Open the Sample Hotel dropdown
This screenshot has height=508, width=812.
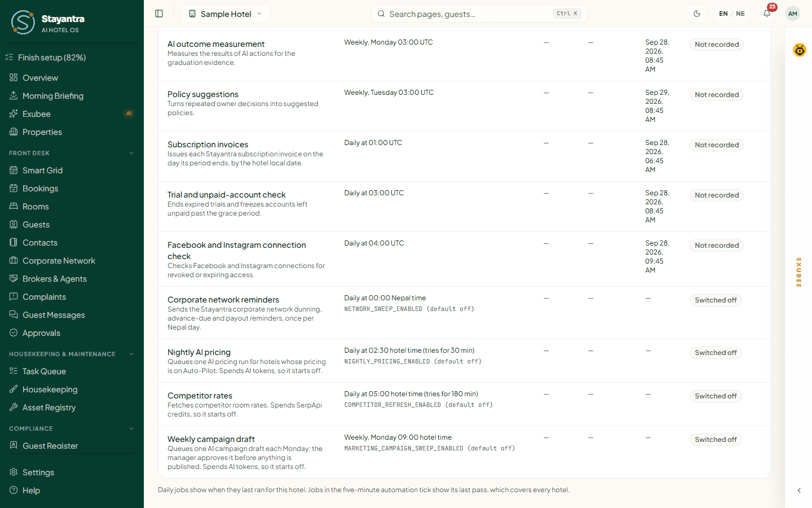(x=226, y=14)
